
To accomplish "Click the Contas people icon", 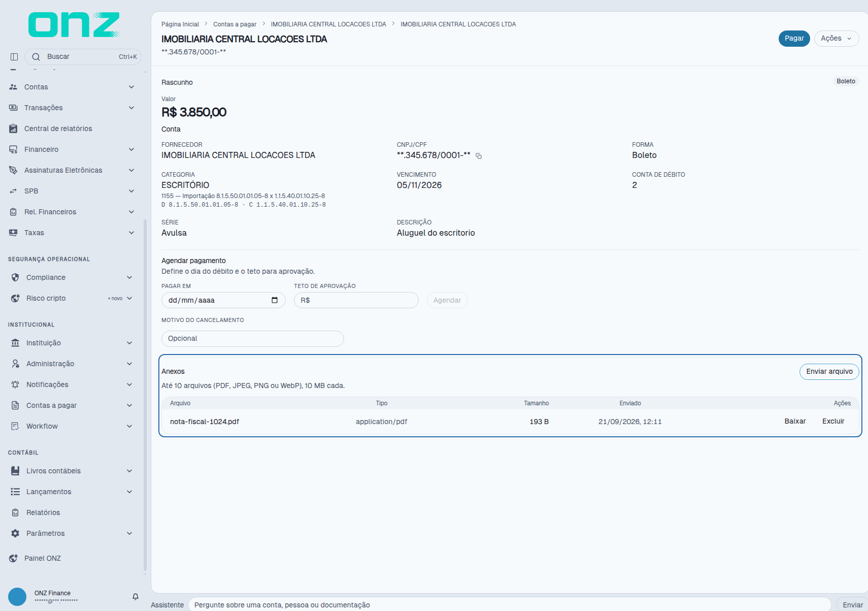I will 13,87.
